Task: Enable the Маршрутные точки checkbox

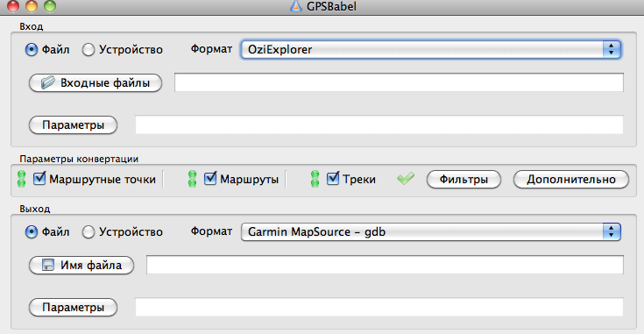Action: 39,178
